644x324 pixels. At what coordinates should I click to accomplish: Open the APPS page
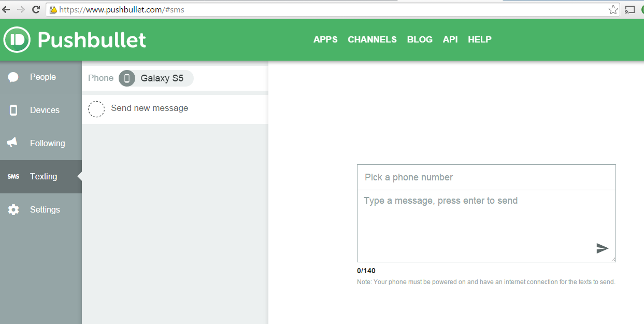[325, 39]
